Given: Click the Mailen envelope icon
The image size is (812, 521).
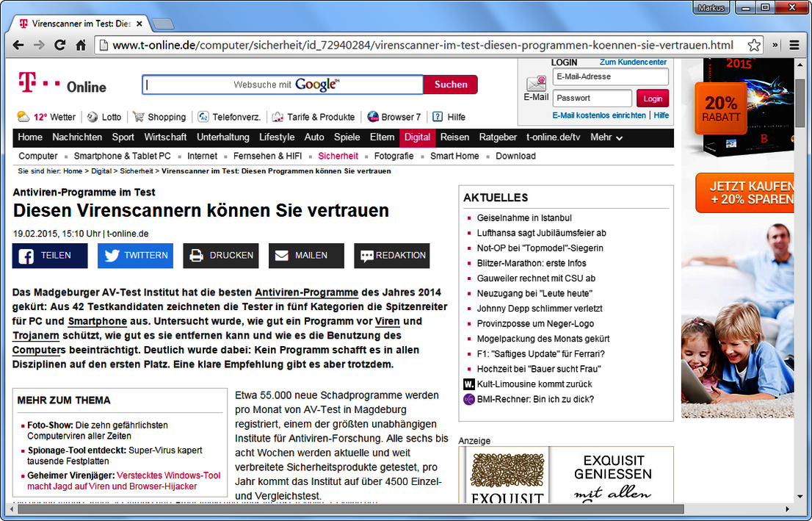Looking at the screenshot, I should [x=281, y=255].
